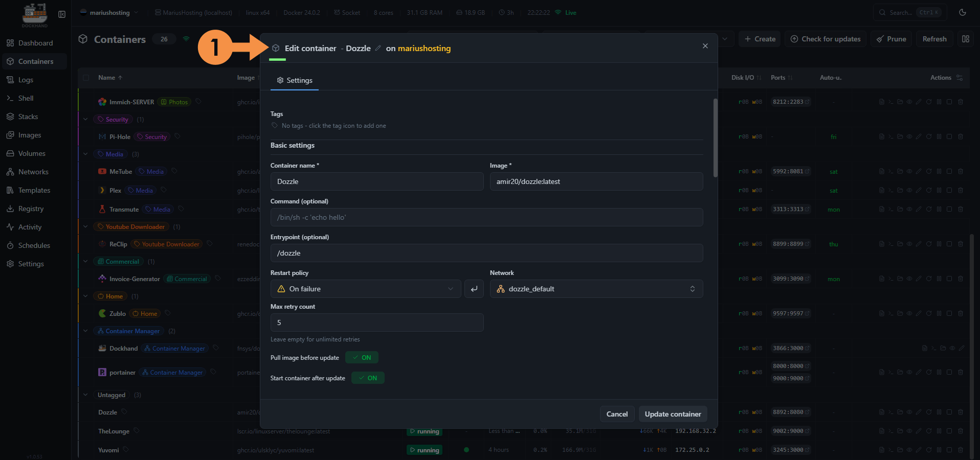Toggle Start container after update switch
The width and height of the screenshot is (980, 460).
368,378
